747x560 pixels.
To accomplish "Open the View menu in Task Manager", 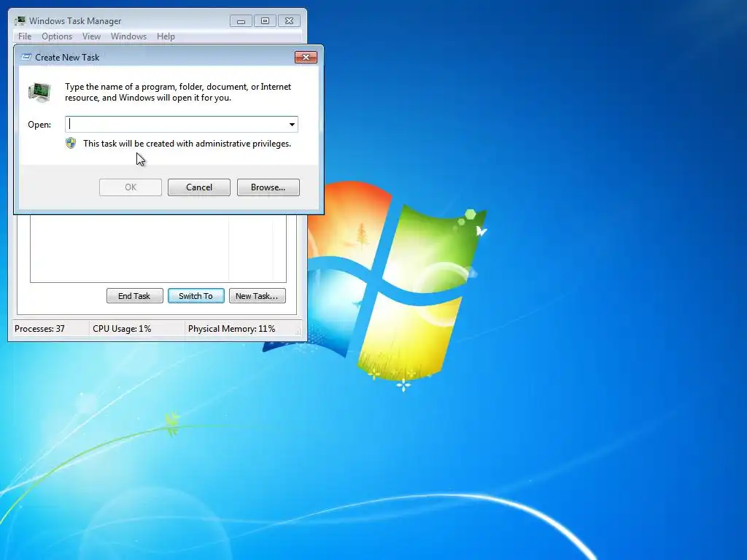I will [x=91, y=36].
